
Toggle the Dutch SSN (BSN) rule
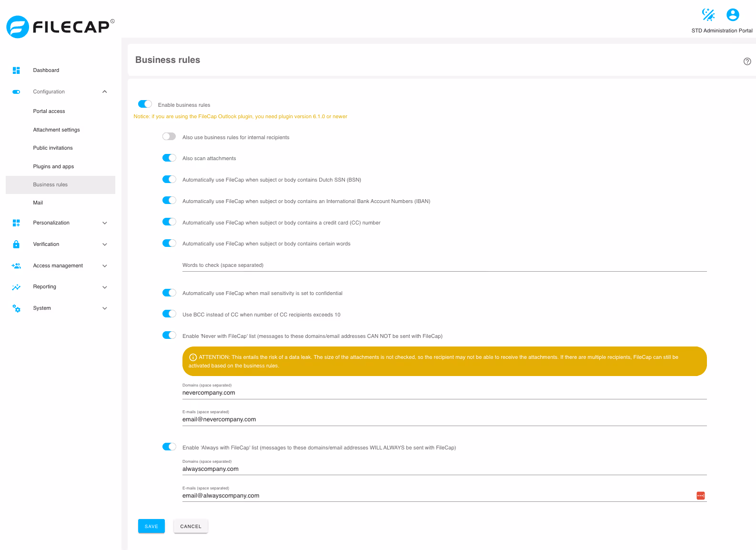click(169, 179)
